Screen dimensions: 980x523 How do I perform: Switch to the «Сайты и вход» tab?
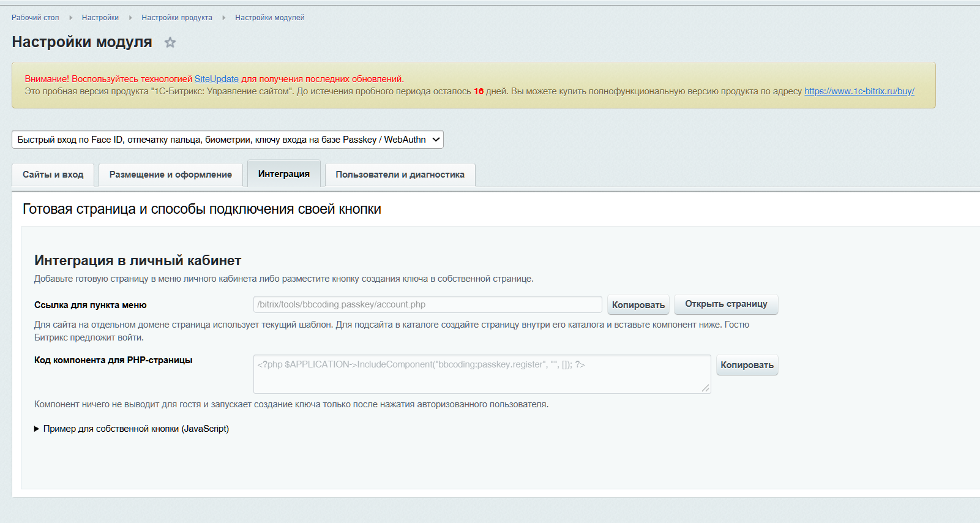pos(53,175)
